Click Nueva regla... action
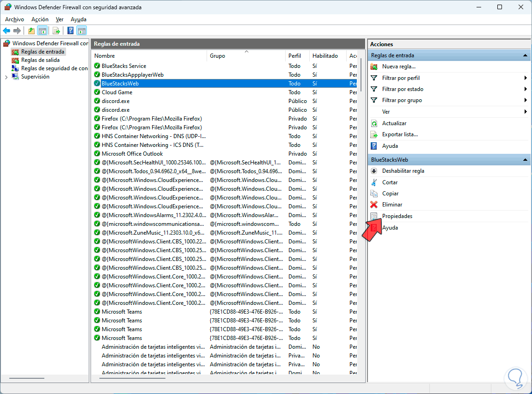Screen dimensions: 532x394 [399, 67]
